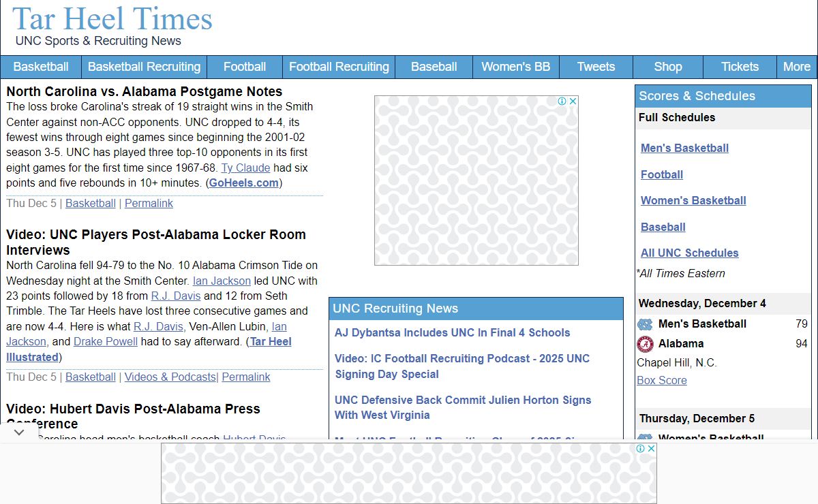Follow the Drake Powell player link
The height and width of the screenshot is (504, 818).
click(x=106, y=341)
